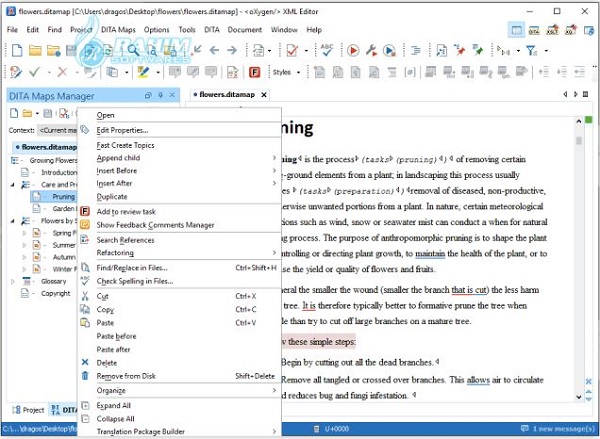
Task: Close the DITA Maps Manager panel
Action: coord(172,95)
